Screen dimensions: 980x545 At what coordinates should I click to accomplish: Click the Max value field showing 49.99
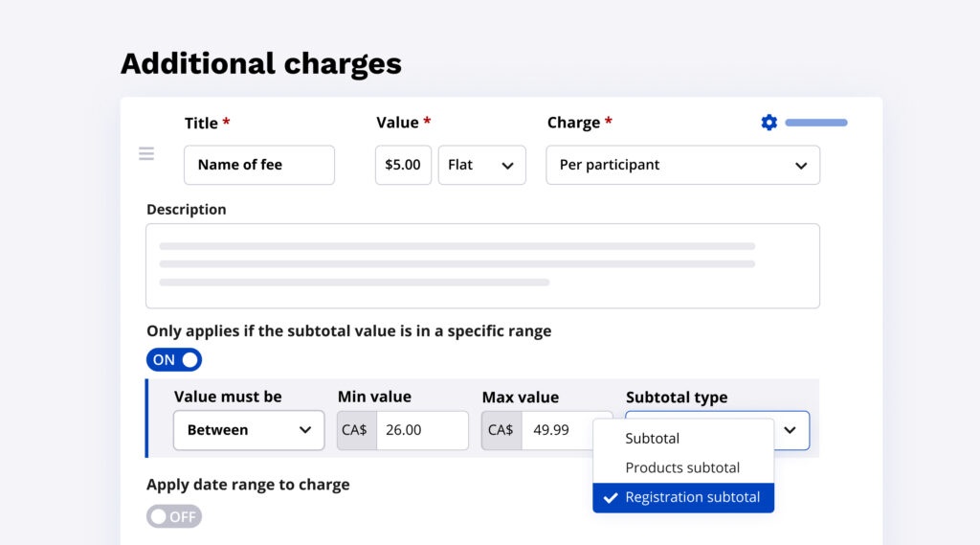[557, 430]
